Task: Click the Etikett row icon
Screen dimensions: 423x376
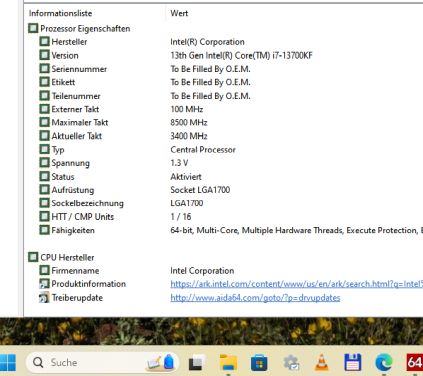Action: 44,82
